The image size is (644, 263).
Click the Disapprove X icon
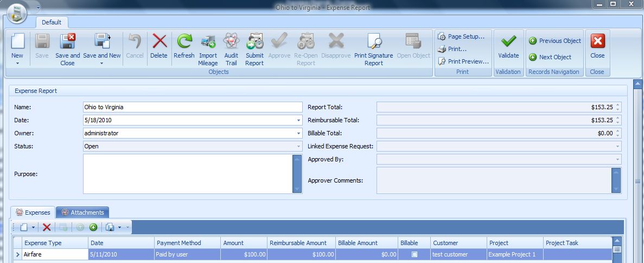coord(336,41)
